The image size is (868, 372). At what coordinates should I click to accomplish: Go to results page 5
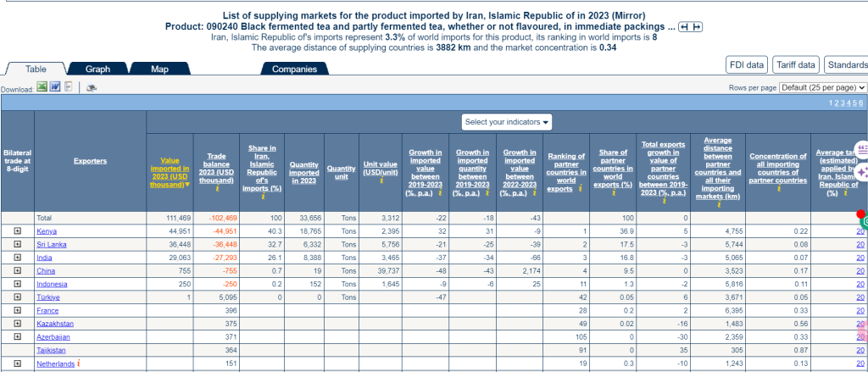854,103
